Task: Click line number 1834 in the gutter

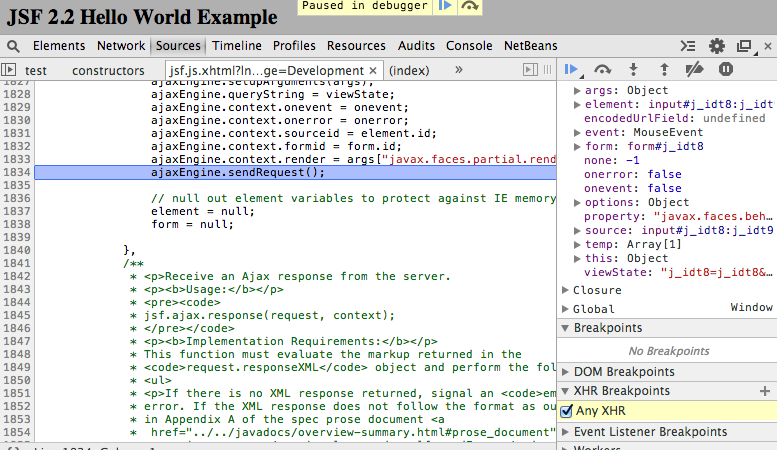Action: click(x=17, y=172)
